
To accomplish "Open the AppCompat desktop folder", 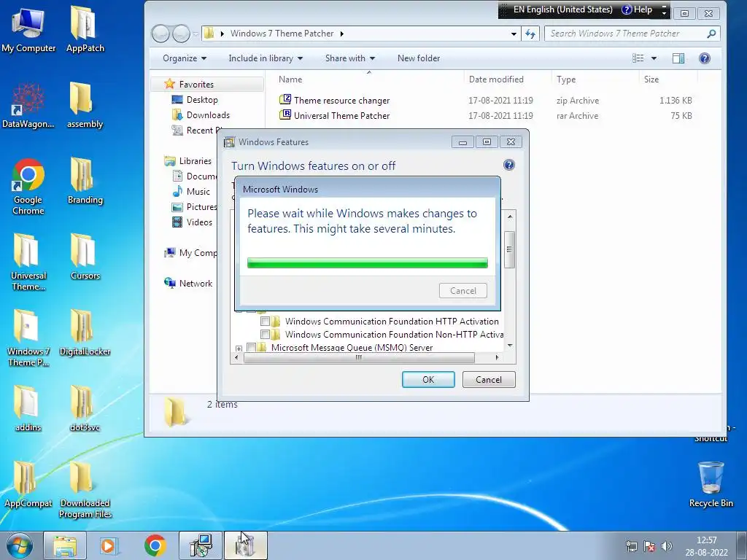I will point(28,484).
